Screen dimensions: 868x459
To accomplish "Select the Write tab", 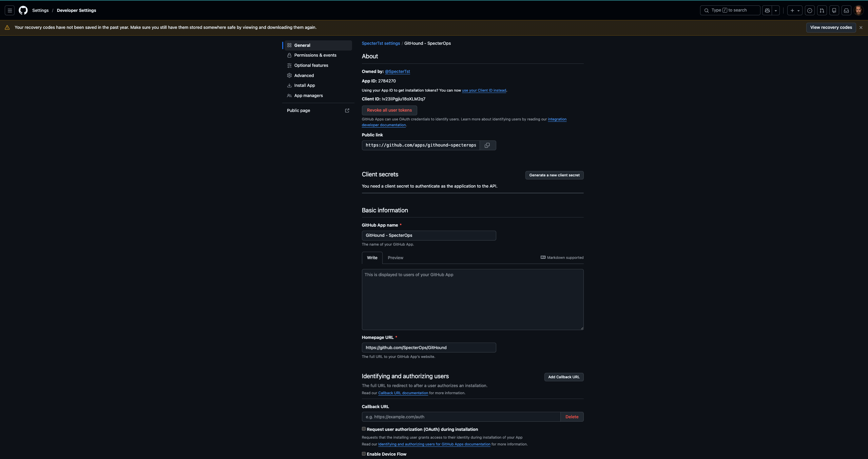I will (x=372, y=258).
